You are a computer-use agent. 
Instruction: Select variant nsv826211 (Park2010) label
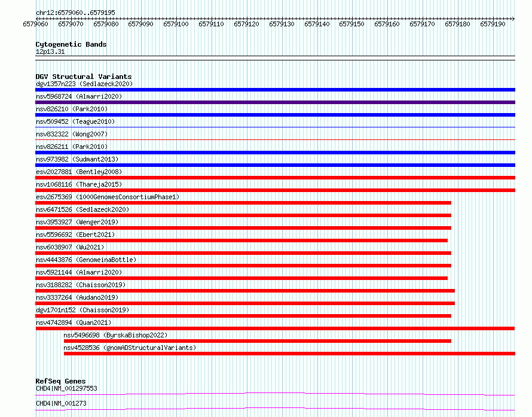tap(72, 147)
